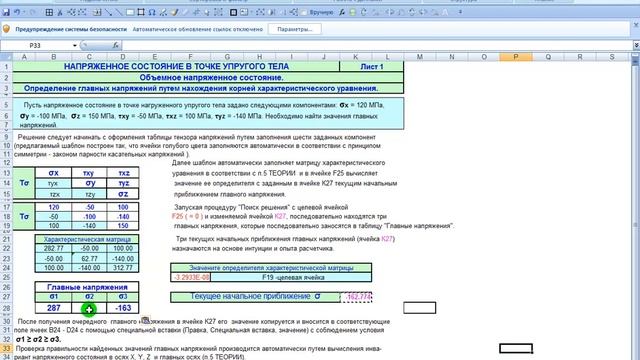Image resolution: width=640 pixels, height=360 pixels.
Task: Click the square frame icon beside Omega
Action: click(x=141, y=12)
